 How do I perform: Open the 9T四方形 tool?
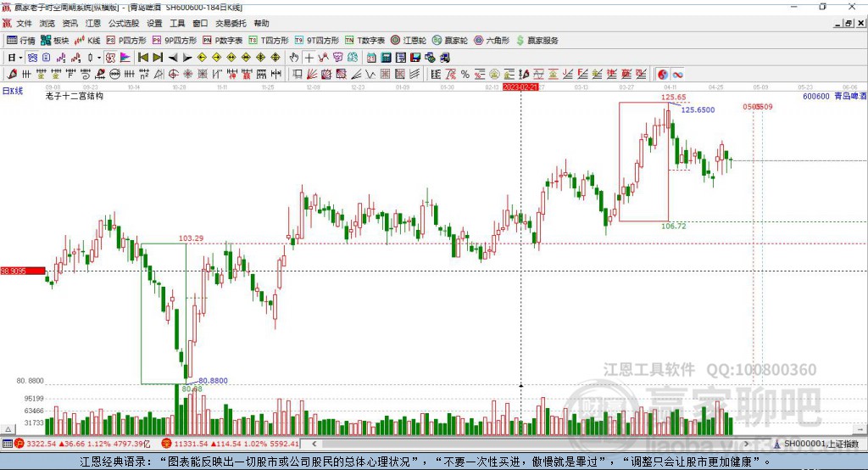coord(317,41)
